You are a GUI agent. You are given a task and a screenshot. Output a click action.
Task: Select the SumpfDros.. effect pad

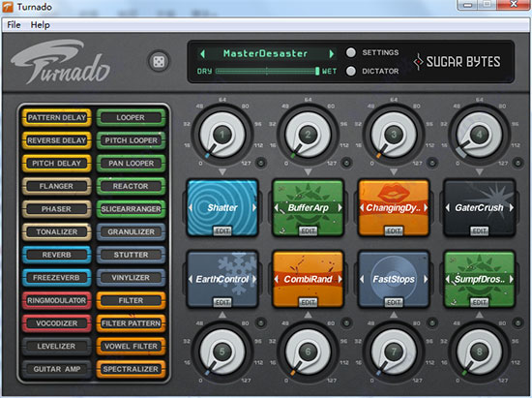[479, 279]
